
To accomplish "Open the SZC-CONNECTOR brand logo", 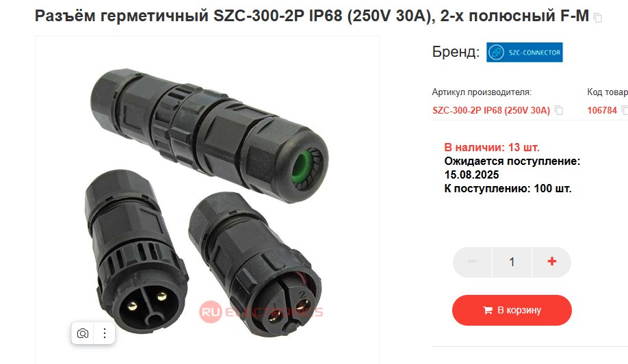I will tap(524, 53).
